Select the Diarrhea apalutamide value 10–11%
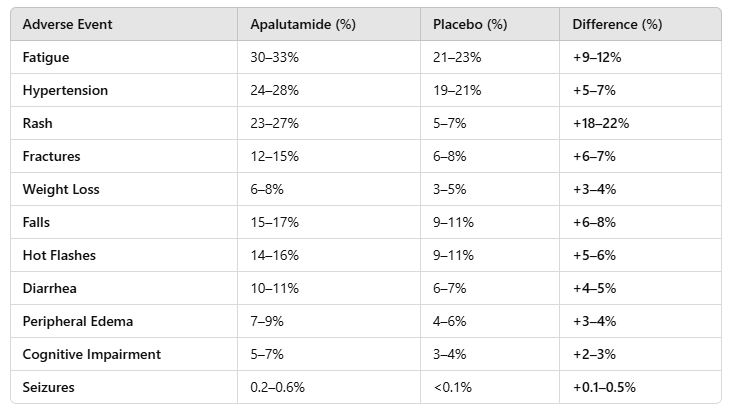Screen dimensions: 736x411 (275, 288)
